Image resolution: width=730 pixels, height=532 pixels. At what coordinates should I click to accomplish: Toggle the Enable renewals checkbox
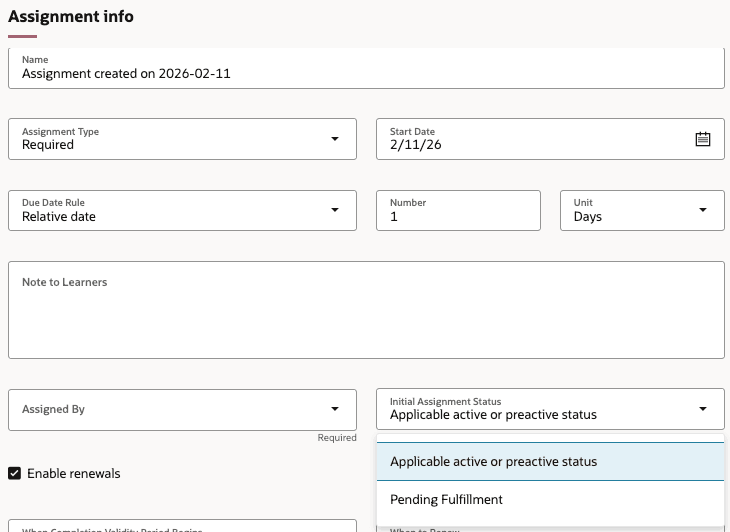click(x=14, y=473)
